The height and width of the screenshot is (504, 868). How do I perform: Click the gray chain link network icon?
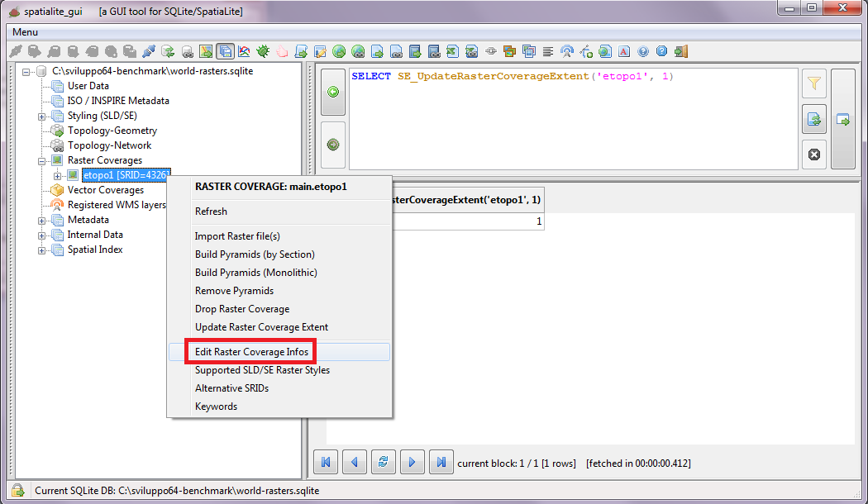click(x=490, y=51)
